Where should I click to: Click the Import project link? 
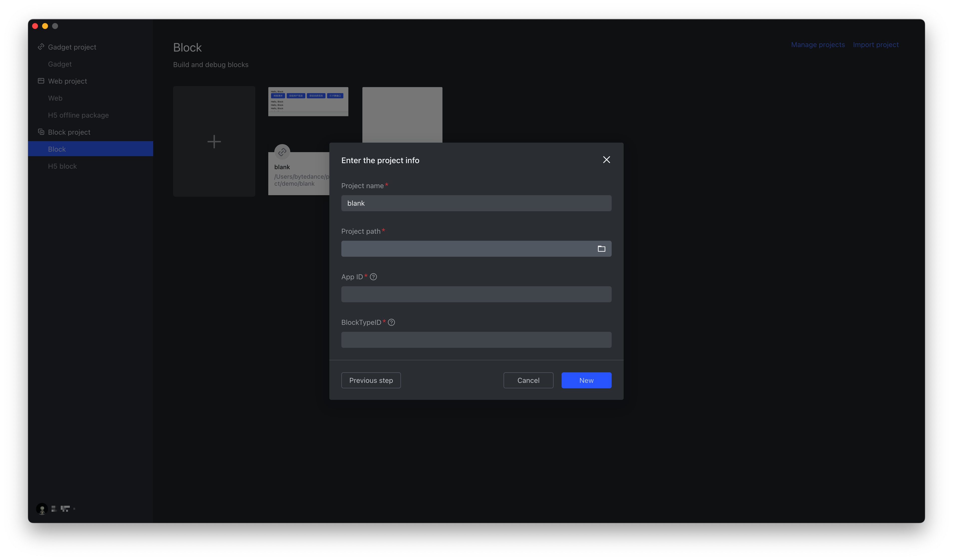tap(875, 45)
